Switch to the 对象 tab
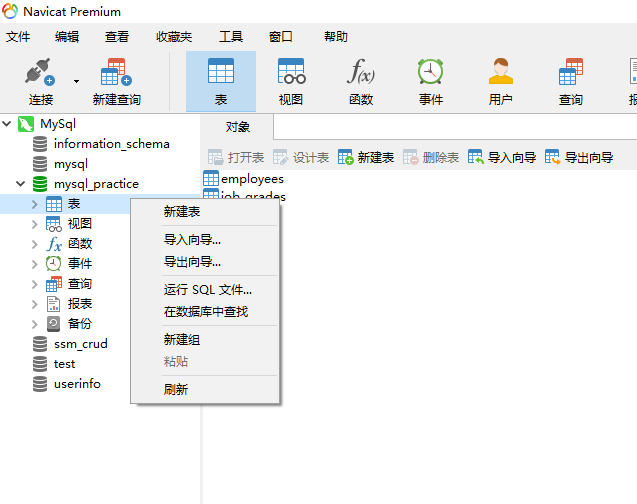Image resolution: width=637 pixels, height=504 pixels. point(237,127)
